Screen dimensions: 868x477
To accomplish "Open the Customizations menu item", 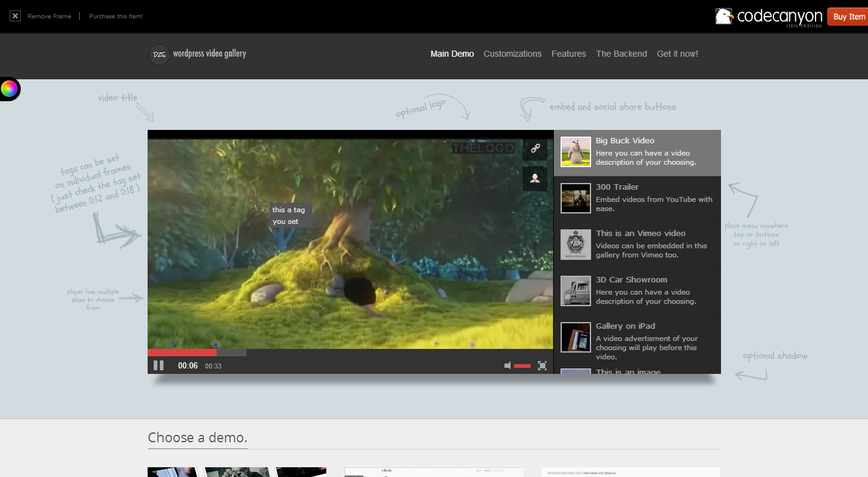I will coord(512,54).
